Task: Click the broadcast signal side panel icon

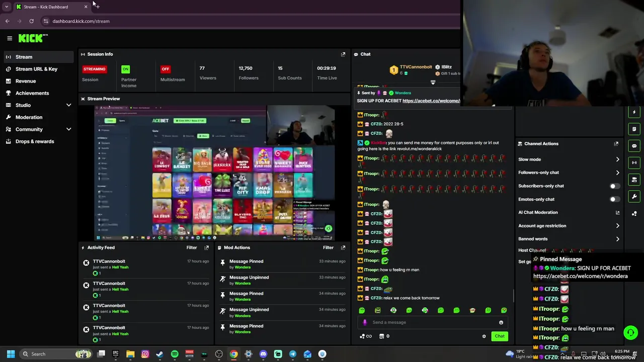Action: coord(634,163)
